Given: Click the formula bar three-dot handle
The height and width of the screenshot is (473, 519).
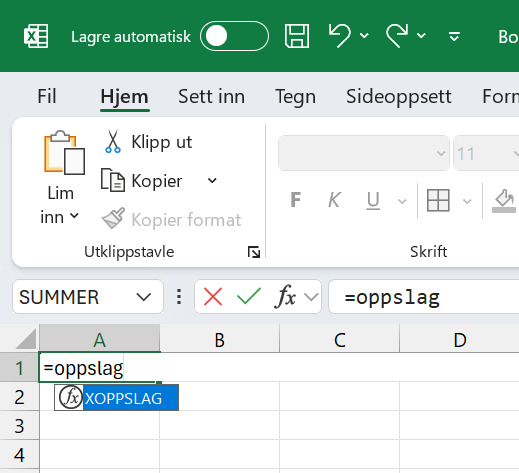Looking at the screenshot, I should 179,297.
